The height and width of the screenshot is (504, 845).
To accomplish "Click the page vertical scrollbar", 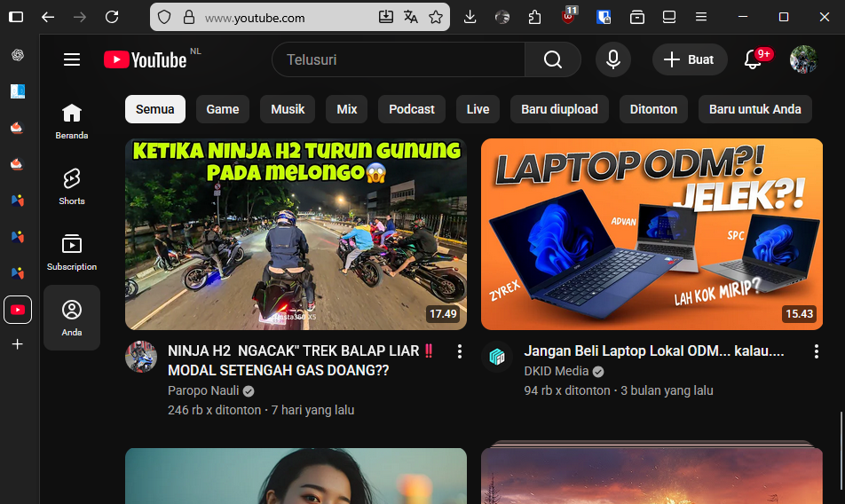I will tap(841, 453).
